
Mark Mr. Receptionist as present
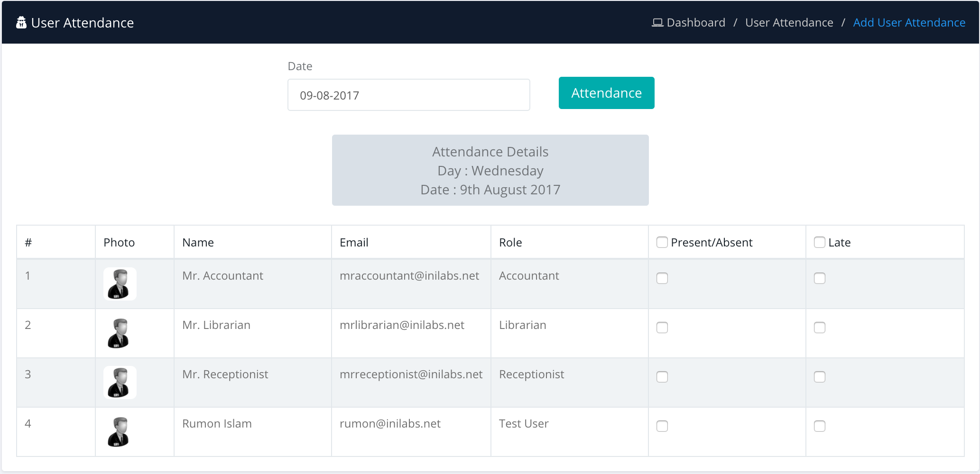(662, 377)
